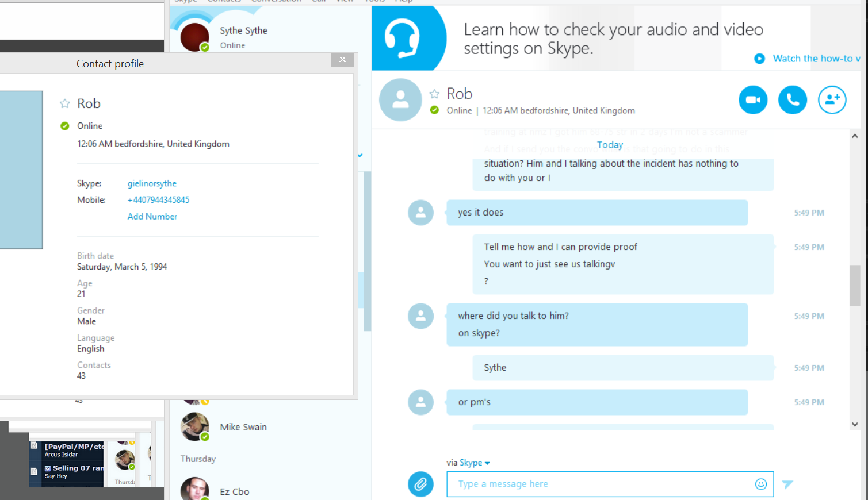Click the 'yes it does' message
868x500 pixels.
(597, 213)
